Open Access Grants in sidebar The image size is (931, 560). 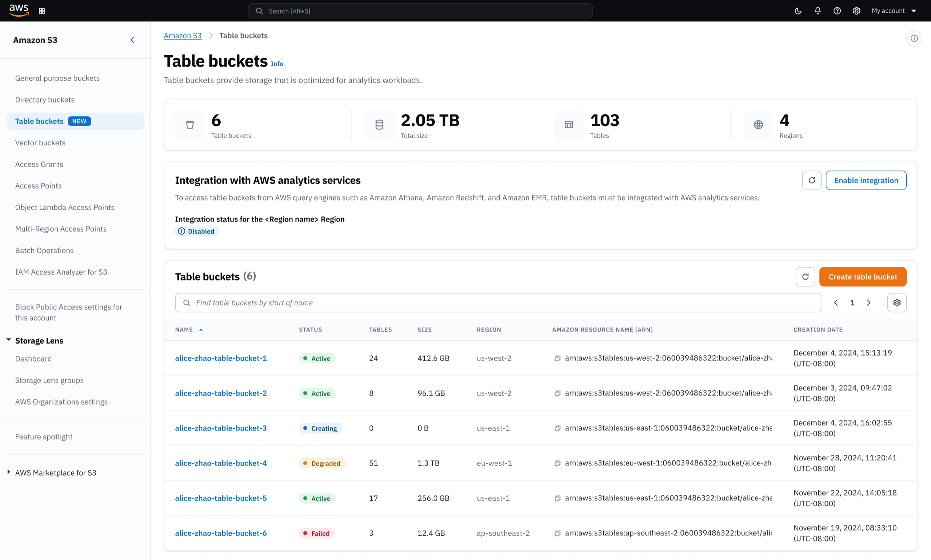tap(39, 164)
